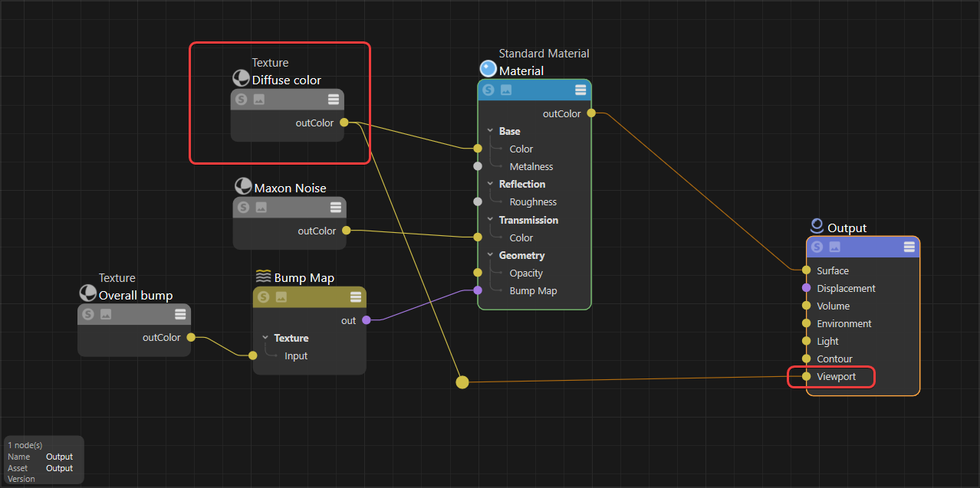Toggle solo on the Material node
This screenshot has height=488, width=980.
pyautogui.click(x=488, y=90)
